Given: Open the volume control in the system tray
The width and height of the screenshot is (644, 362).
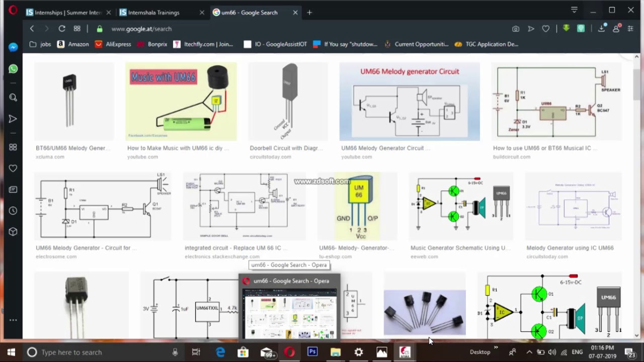Looking at the screenshot, I should (x=552, y=352).
